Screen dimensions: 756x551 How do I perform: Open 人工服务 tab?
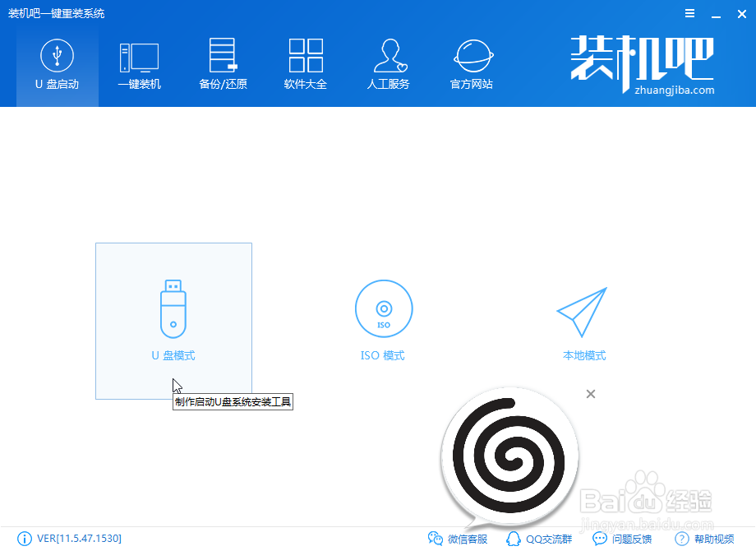coord(389,66)
